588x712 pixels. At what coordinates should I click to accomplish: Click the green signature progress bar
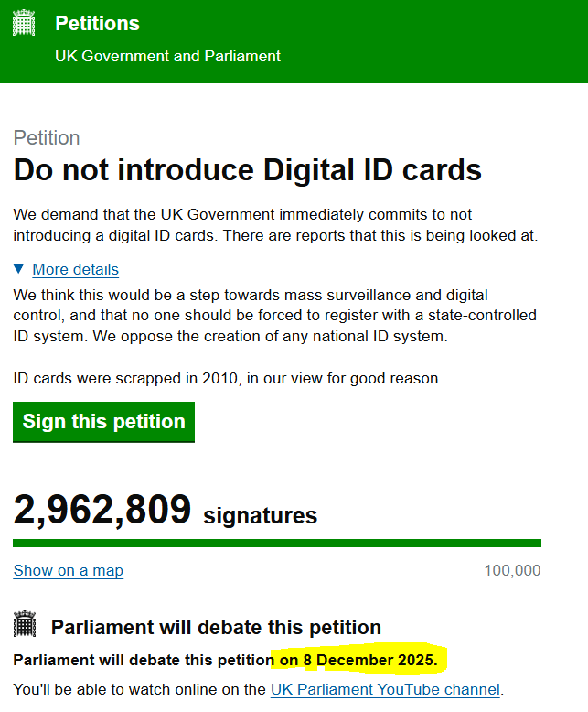(x=276, y=543)
